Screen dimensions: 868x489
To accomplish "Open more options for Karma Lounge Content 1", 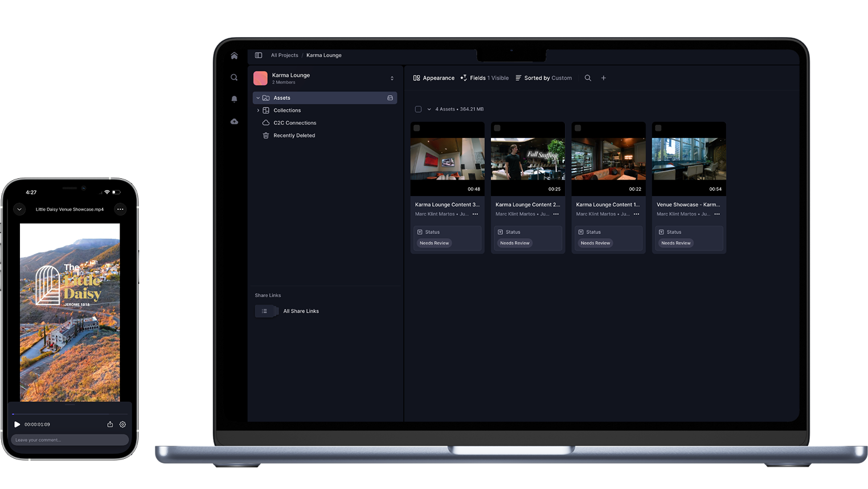I will [x=637, y=214].
